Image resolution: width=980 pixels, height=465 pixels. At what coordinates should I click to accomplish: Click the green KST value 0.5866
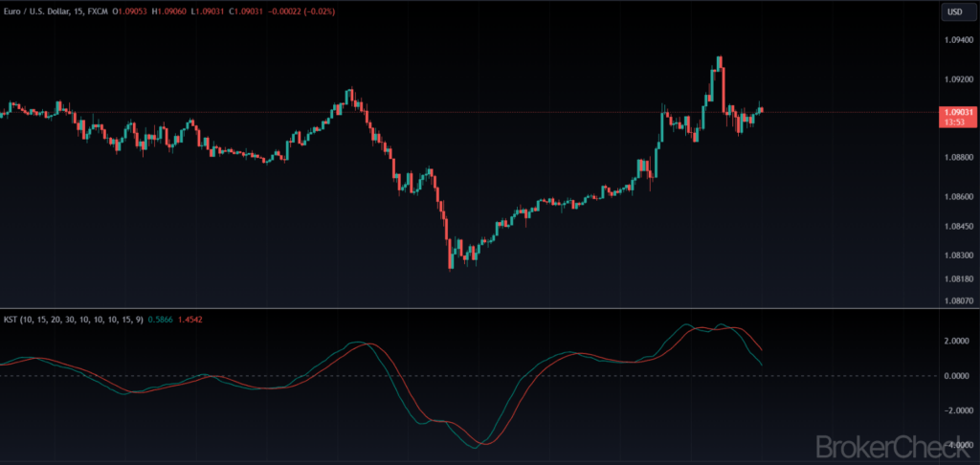tap(160, 321)
